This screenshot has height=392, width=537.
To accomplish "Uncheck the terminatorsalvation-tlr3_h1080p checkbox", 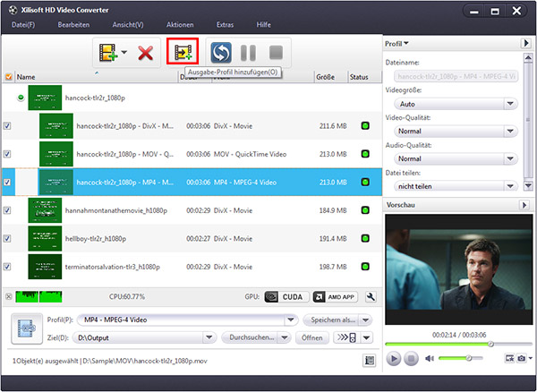I will click(x=7, y=267).
